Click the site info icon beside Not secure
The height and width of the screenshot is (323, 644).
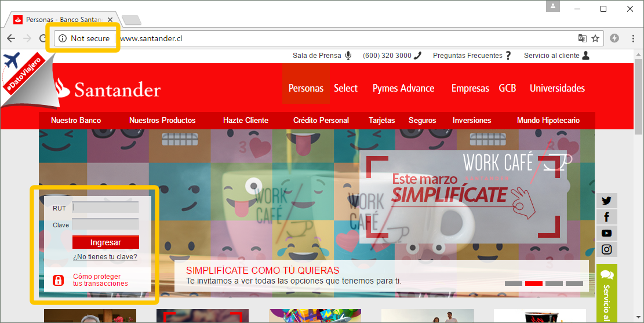click(63, 38)
